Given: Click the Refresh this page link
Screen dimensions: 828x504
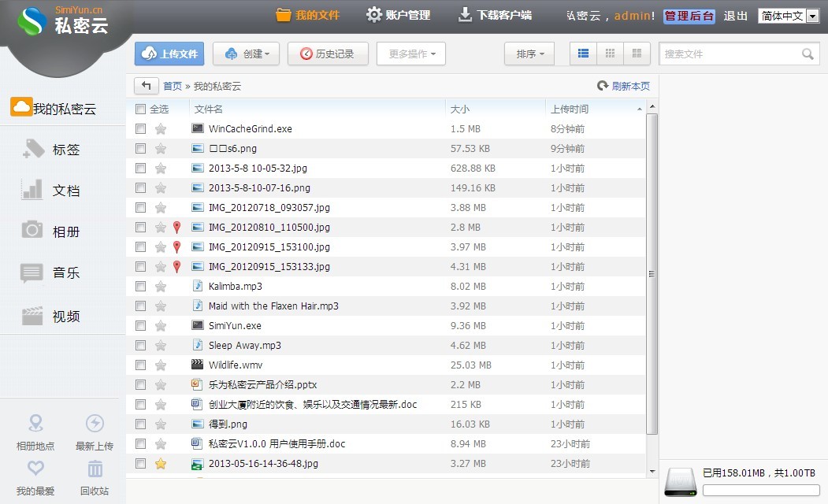Looking at the screenshot, I should (x=623, y=86).
